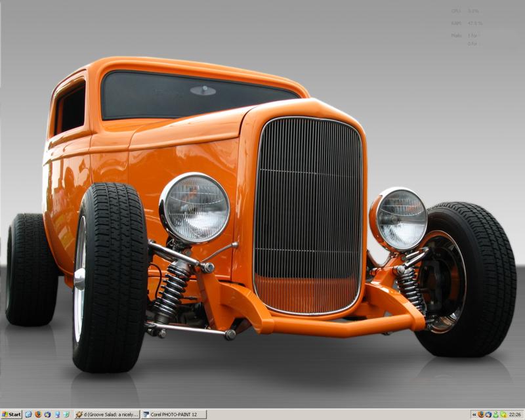Click the second mail count line under Mails
Viewport: 525px width, 420px height.
(472, 44)
